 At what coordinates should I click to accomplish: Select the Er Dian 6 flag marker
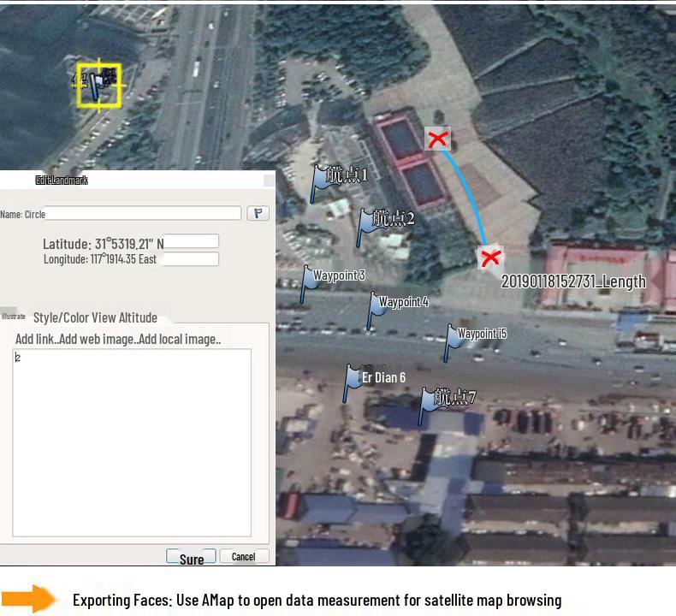tap(352, 383)
